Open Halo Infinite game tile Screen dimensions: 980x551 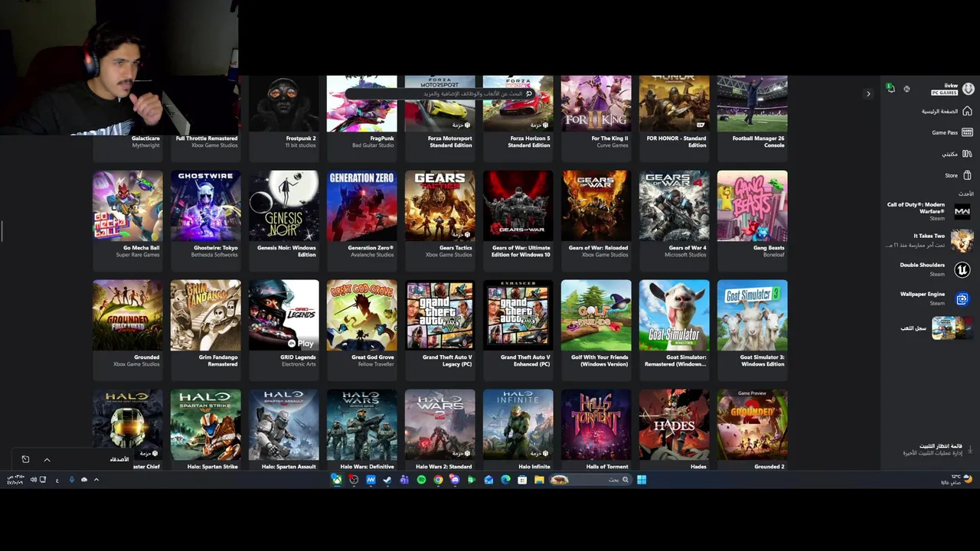(518, 429)
